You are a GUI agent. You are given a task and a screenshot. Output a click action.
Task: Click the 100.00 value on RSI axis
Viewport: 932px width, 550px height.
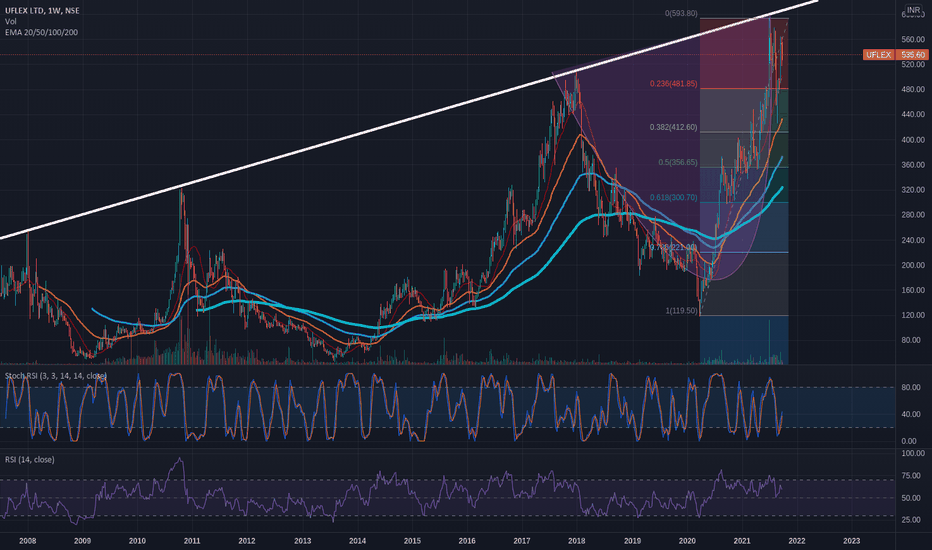pyautogui.click(x=913, y=453)
